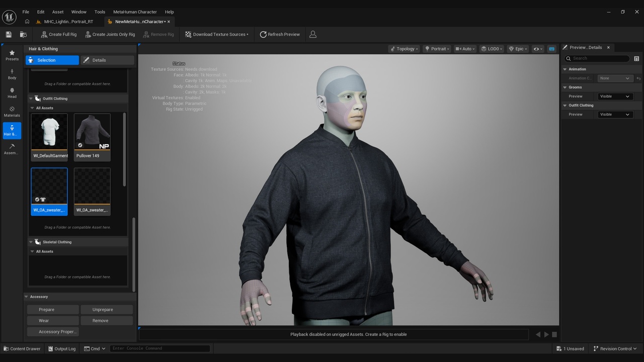Click the Save asset floppy disk icon
This screenshot has height=362, width=644.
[x=9, y=35]
